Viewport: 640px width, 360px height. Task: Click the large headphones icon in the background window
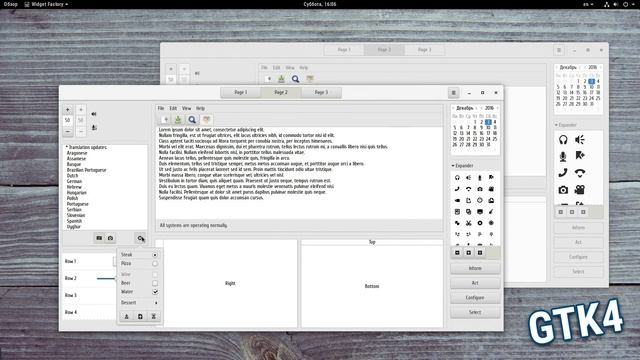tap(563, 140)
